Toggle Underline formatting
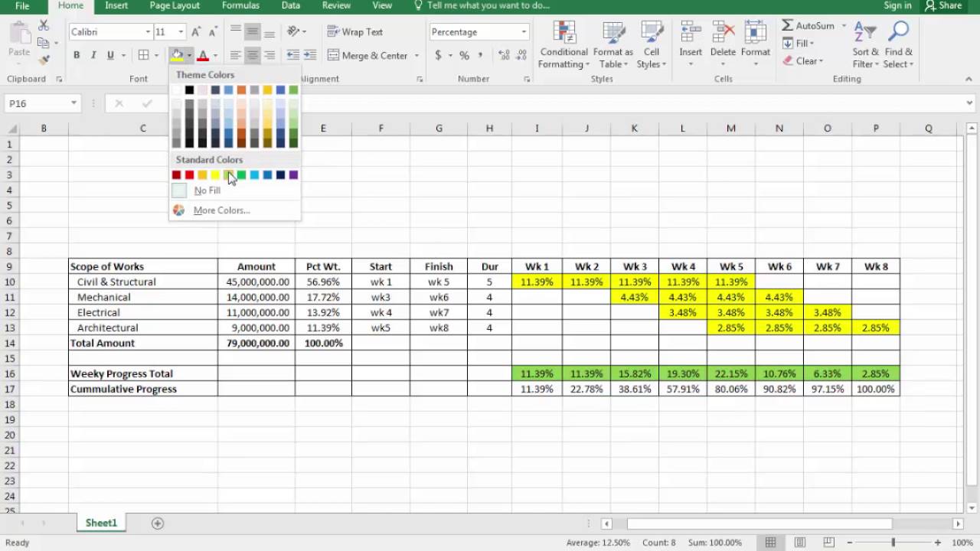The image size is (980, 551). 110,55
